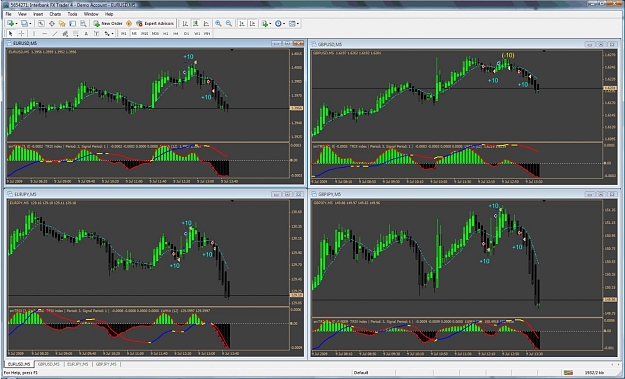Click the connection status bars icon
Screen dimensions: 625x379
pos(568,372)
